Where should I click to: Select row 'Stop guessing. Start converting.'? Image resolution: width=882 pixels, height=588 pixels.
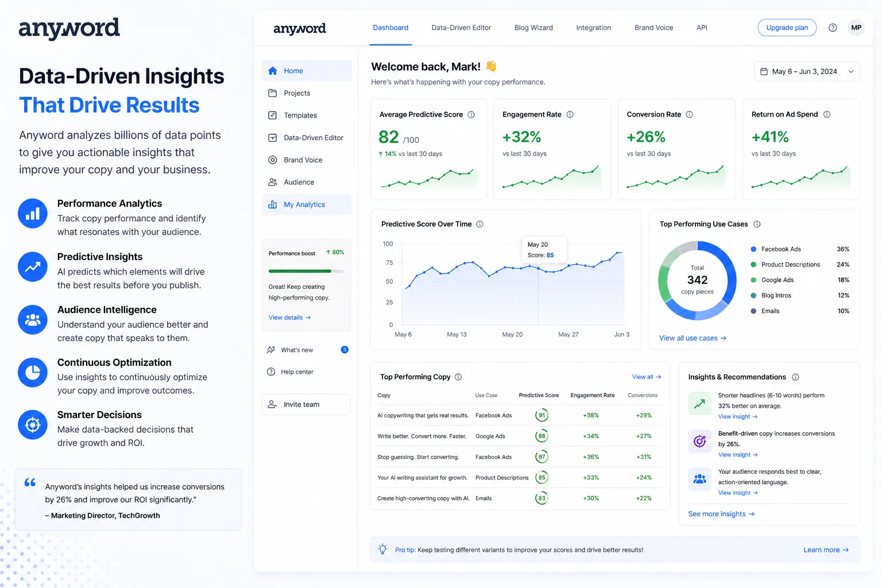[x=519, y=457]
